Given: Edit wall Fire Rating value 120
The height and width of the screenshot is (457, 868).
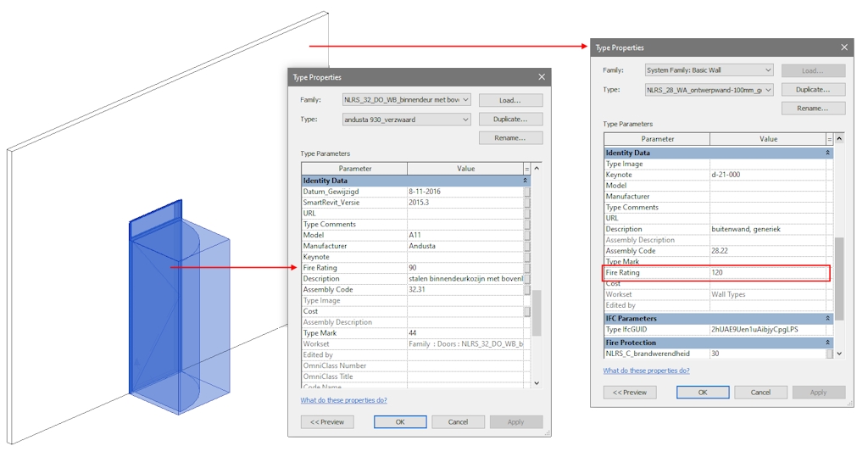Looking at the screenshot, I should pos(767,273).
